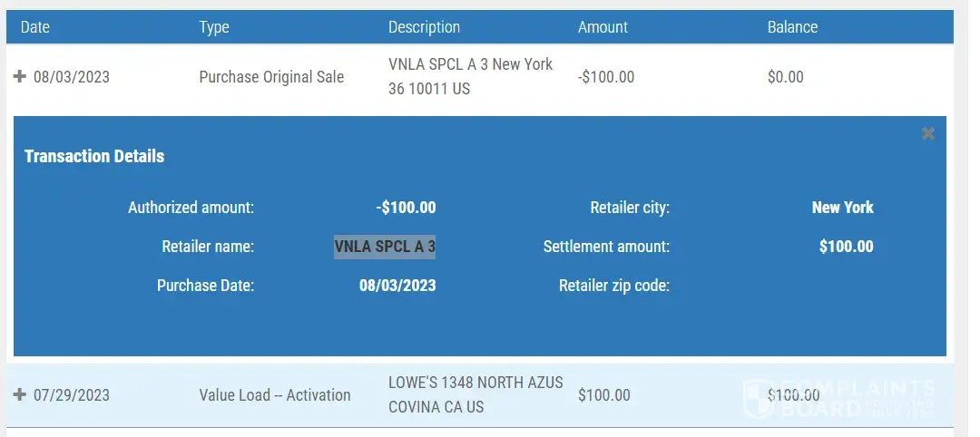Screen dimensions: 980x437
Task: Click the Date column header
Action: [35, 27]
